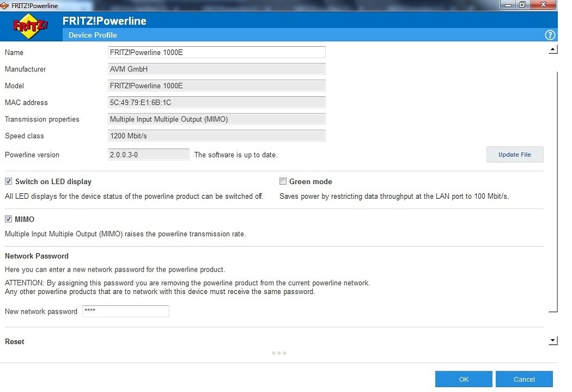Click the Reset section heading

click(15, 342)
